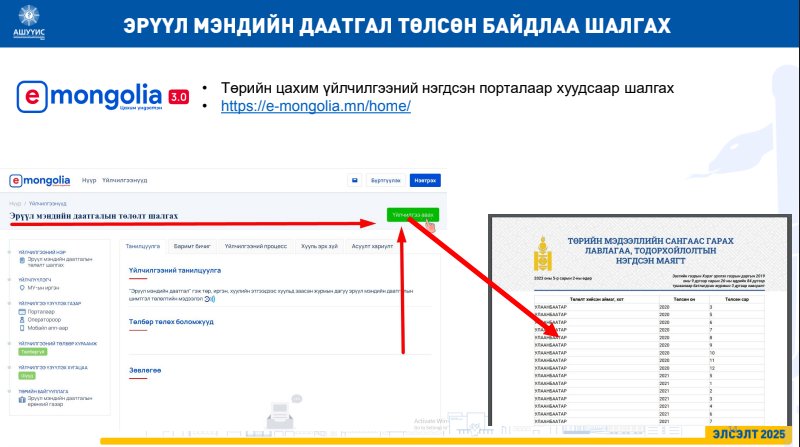Screen dimensions: 800x447
Task: Click the small e-mongolia logo in the portal header
Action: (x=40, y=180)
